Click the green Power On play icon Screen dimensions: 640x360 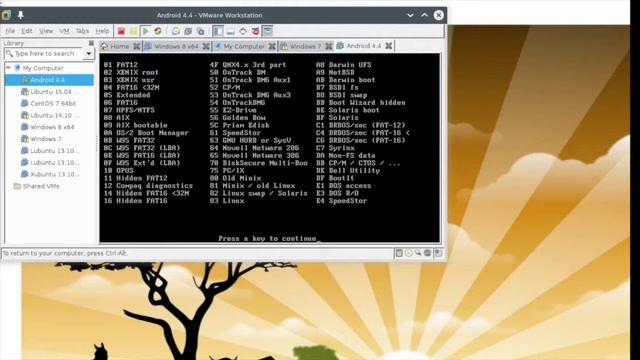pyautogui.click(x=145, y=31)
